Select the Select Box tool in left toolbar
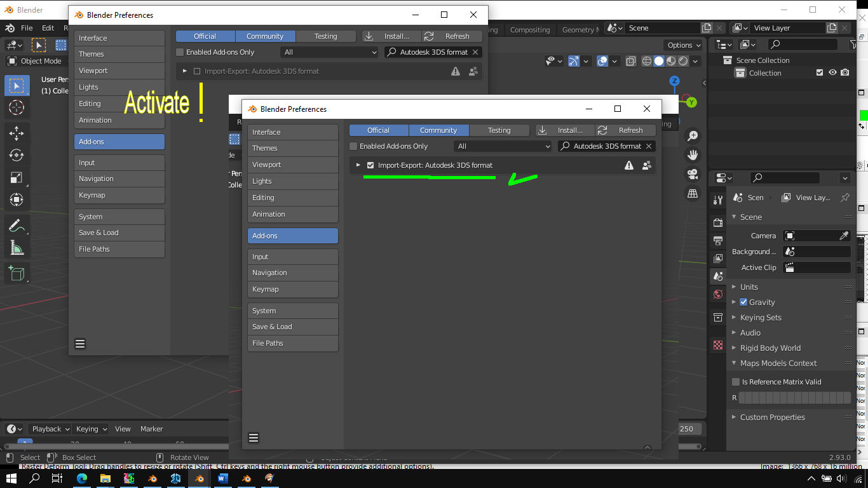 [17, 86]
